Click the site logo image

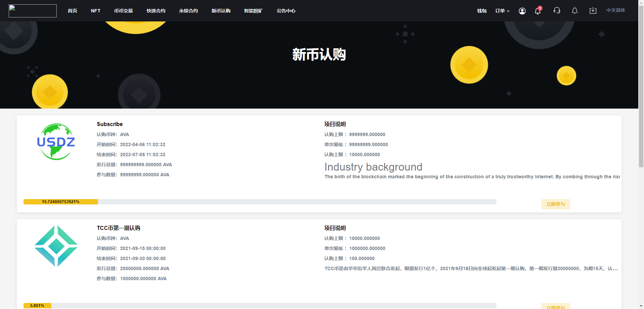[x=33, y=11]
